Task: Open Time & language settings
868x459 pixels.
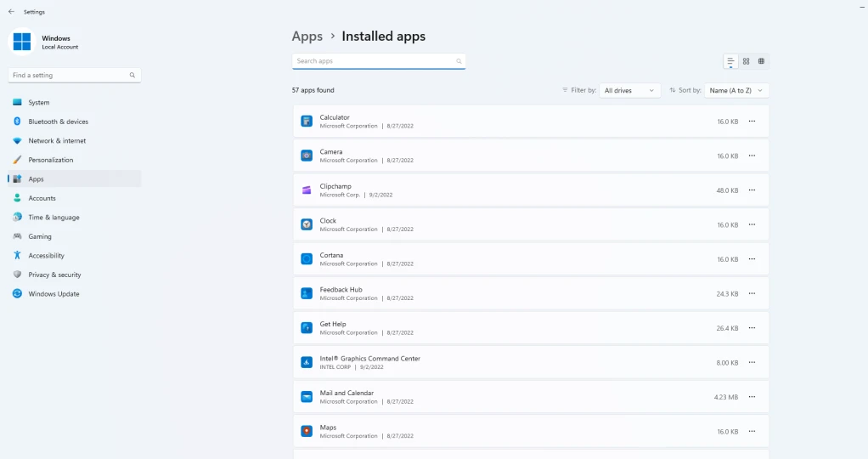Action: click(x=75, y=218)
